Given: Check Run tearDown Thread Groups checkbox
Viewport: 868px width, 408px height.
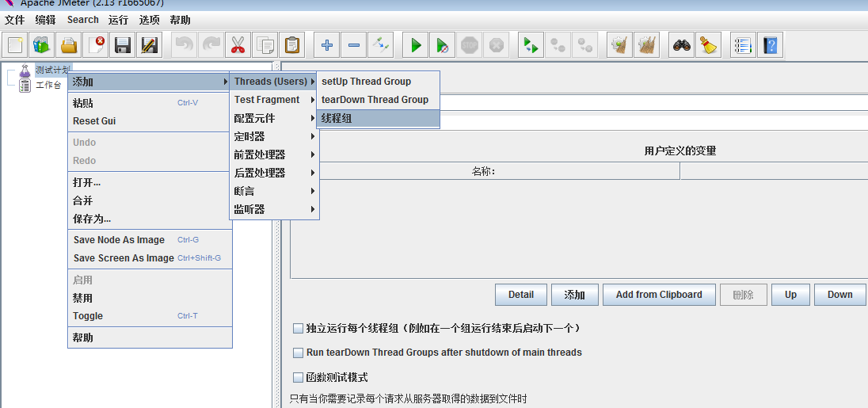Looking at the screenshot, I should tap(298, 353).
